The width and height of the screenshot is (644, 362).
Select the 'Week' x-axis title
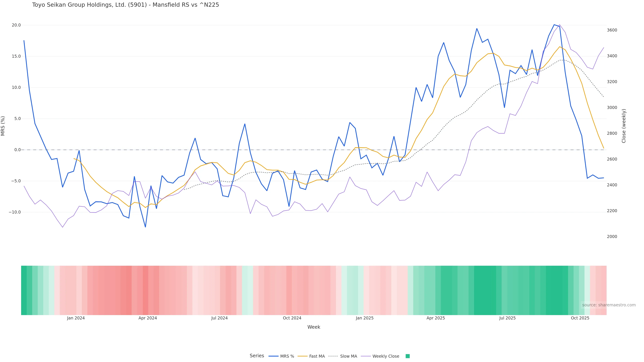[314, 327]
